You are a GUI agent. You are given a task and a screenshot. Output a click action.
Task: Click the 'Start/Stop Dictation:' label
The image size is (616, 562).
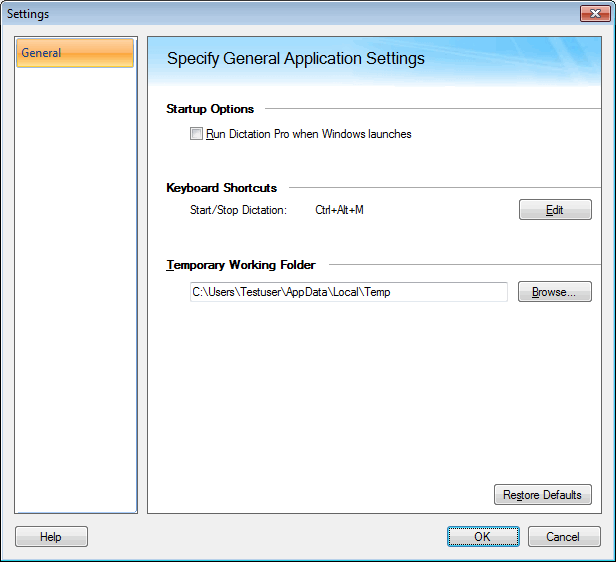(238, 210)
